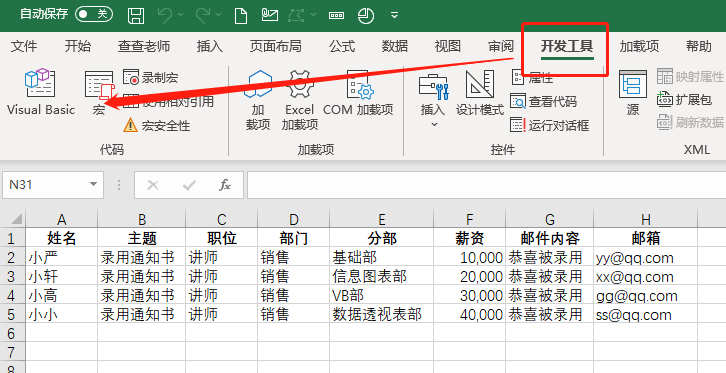Open the Redo history dropdown arrow
Image resolution: width=726 pixels, height=373 pixels.
pyautogui.click(x=219, y=15)
